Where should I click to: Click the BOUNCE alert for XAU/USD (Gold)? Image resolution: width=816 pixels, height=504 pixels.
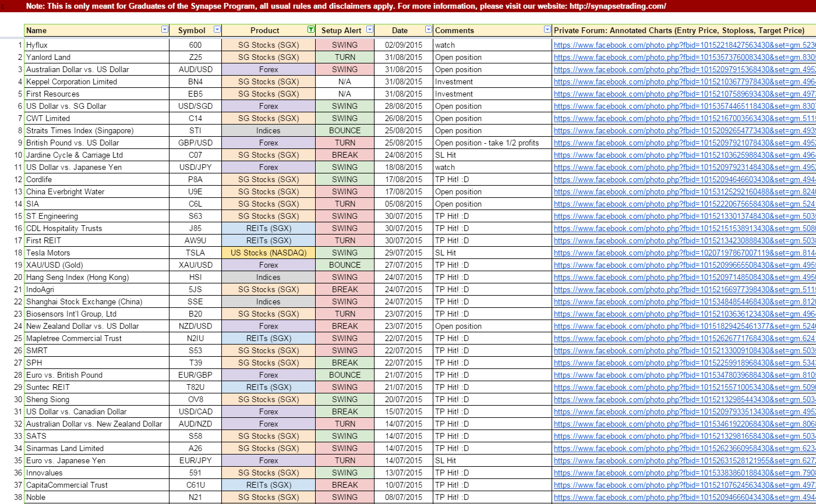click(x=345, y=265)
